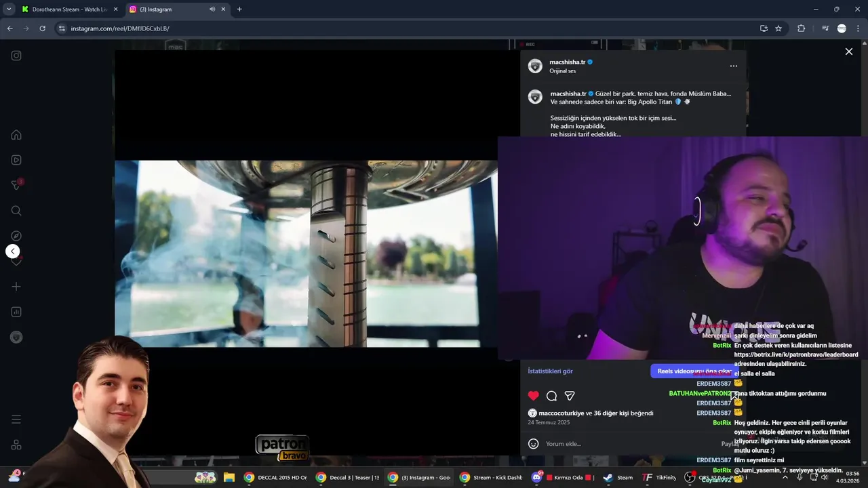Open TikFinity from the taskbar

(659, 477)
